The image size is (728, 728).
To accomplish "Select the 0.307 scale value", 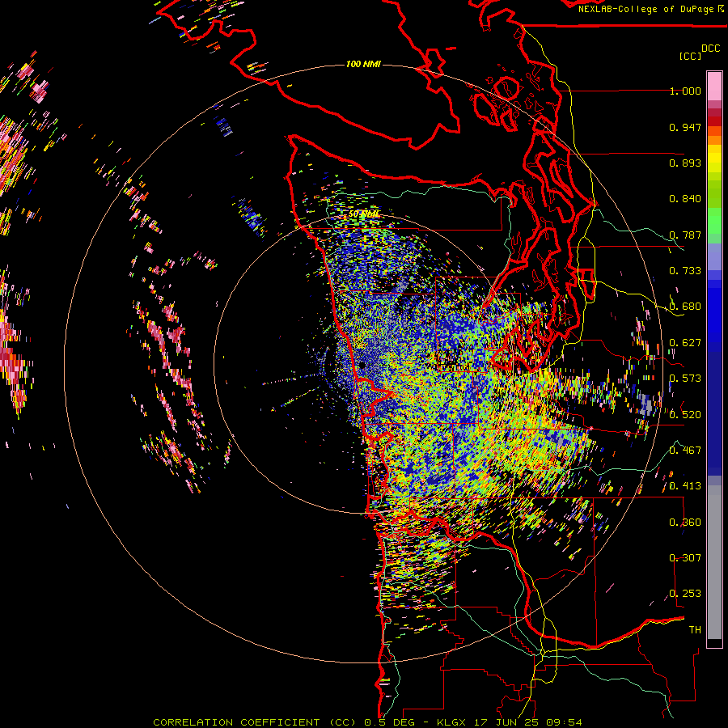I will point(685,557).
